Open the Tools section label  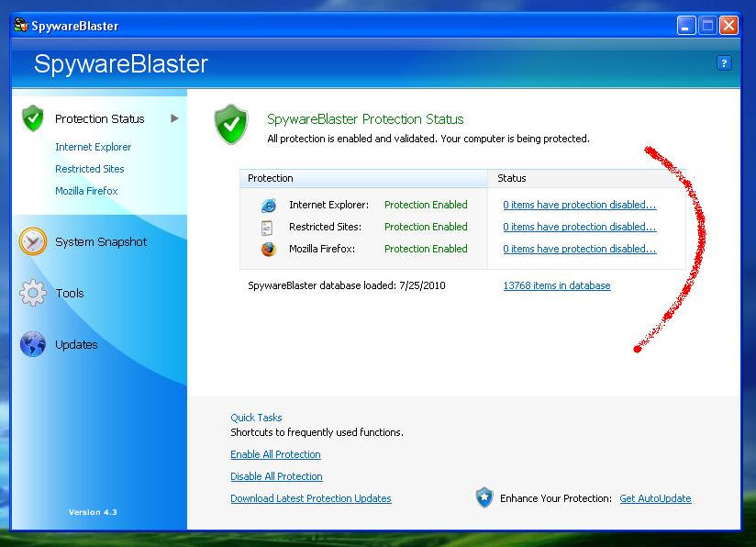(x=70, y=293)
